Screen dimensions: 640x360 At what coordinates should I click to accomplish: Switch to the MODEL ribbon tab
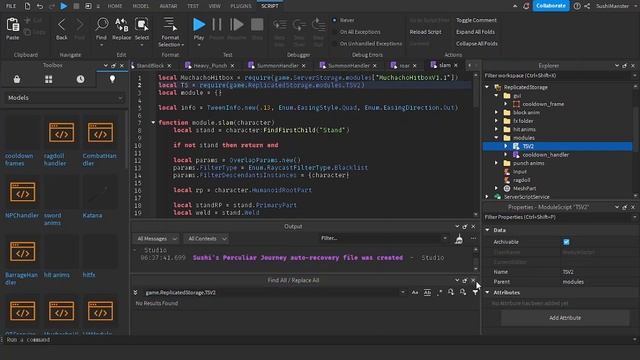coord(141,6)
